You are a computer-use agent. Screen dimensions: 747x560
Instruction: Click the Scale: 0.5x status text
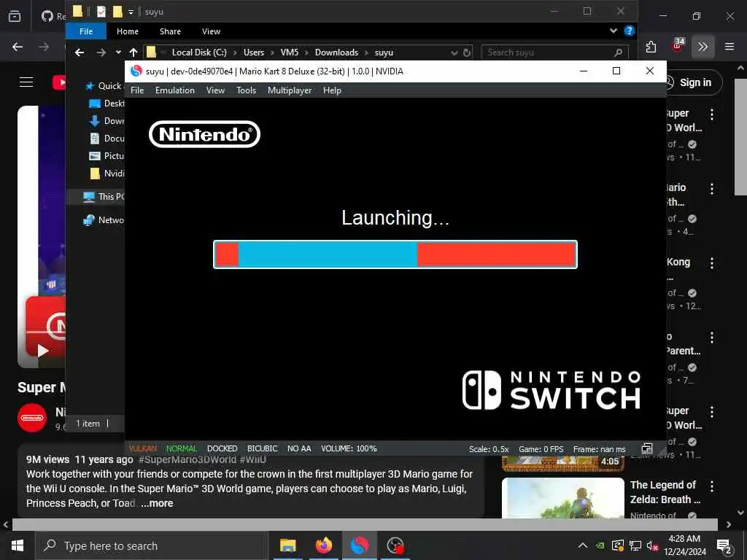click(x=489, y=449)
